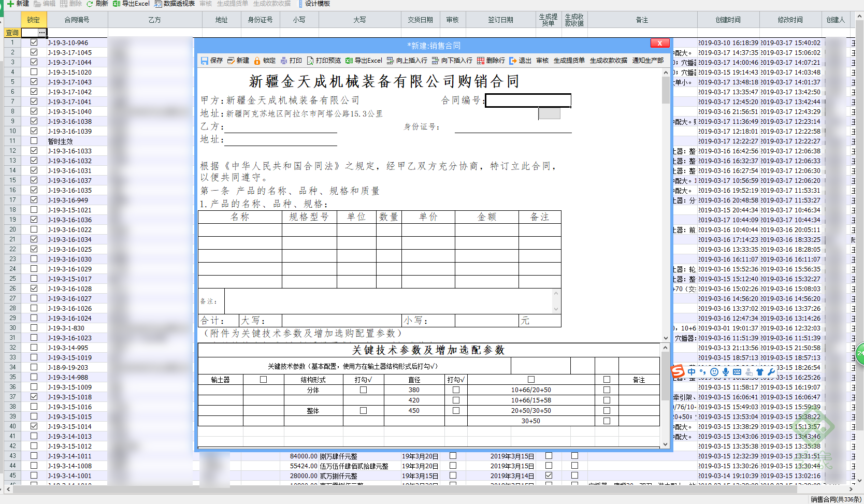Click the down arrow of the 备注 remarks box
The width and height of the screenshot is (864, 504).
[x=556, y=309]
